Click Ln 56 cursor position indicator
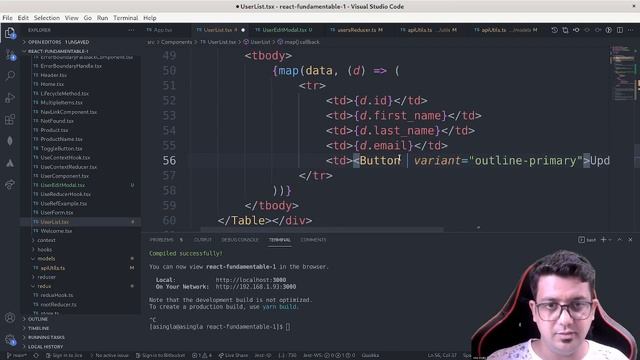The image size is (640, 360). coord(442,356)
